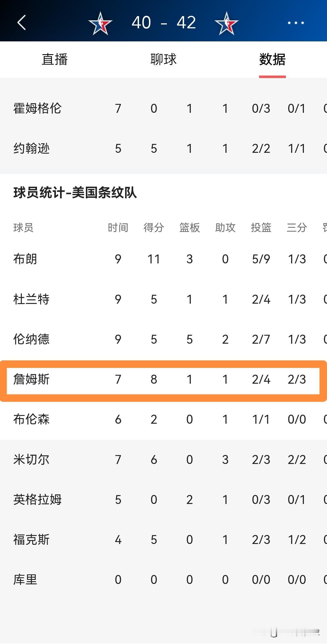Screen dimensions: 327x644
Task: Switch to the 聊球 tab
Action: click(163, 59)
